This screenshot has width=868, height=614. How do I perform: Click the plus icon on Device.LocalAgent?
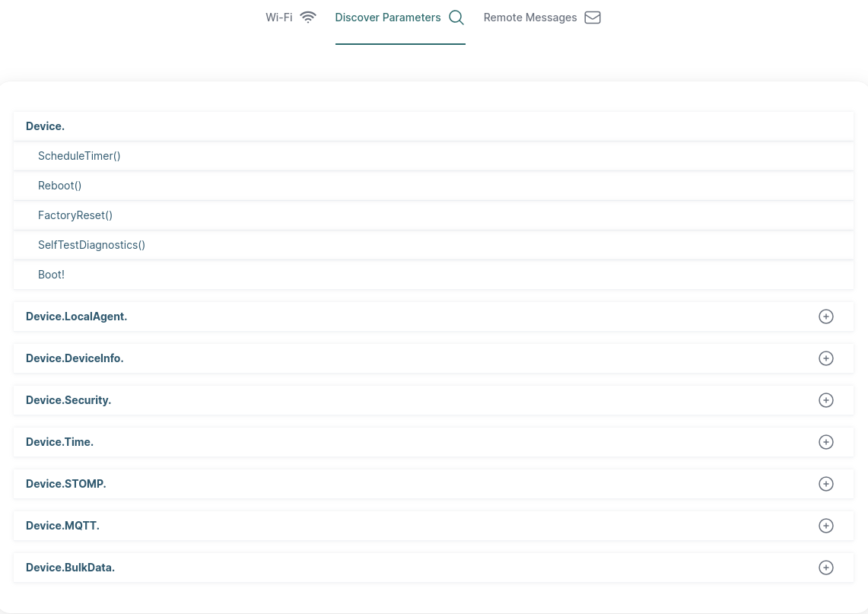(x=826, y=317)
